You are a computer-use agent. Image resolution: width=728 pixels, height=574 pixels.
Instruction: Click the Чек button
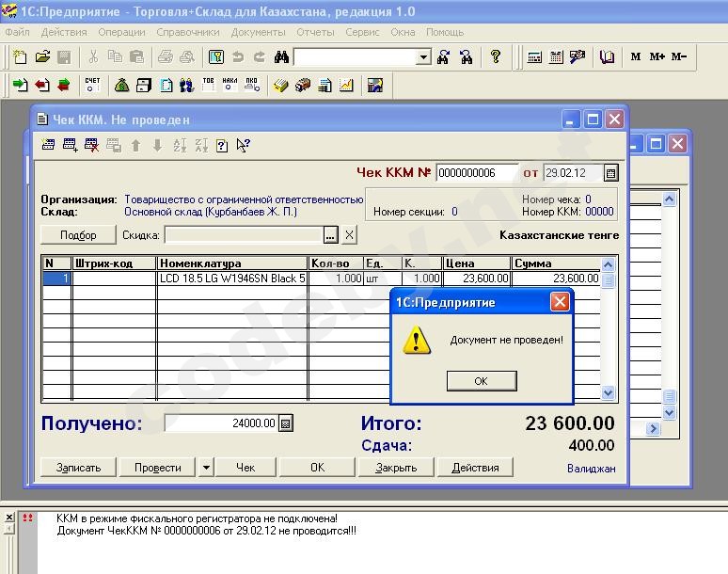(245, 468)
